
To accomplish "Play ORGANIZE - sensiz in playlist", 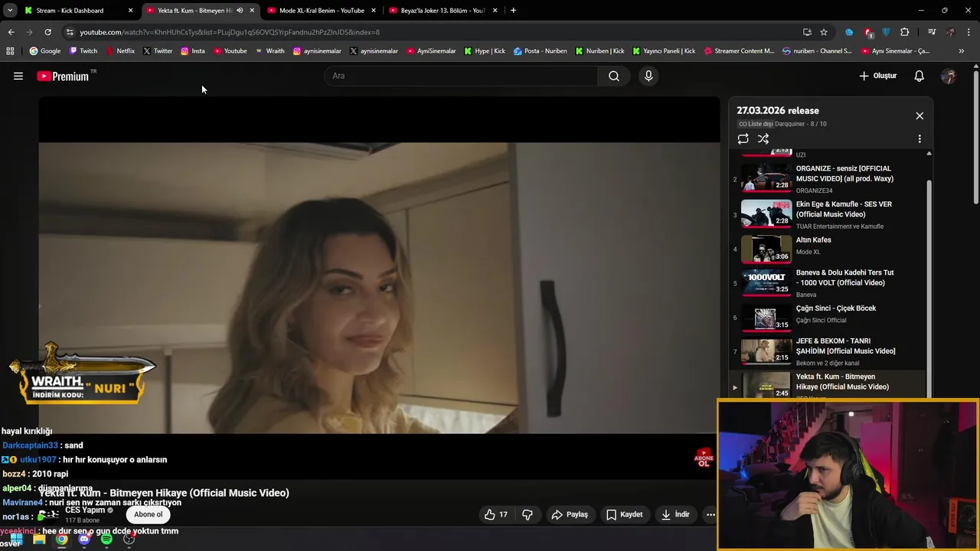I will click(x=827, y=179).
